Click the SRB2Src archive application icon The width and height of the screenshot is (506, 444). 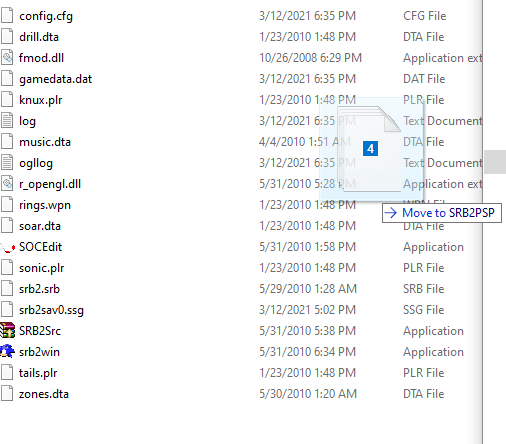click(x=7, y=331)
